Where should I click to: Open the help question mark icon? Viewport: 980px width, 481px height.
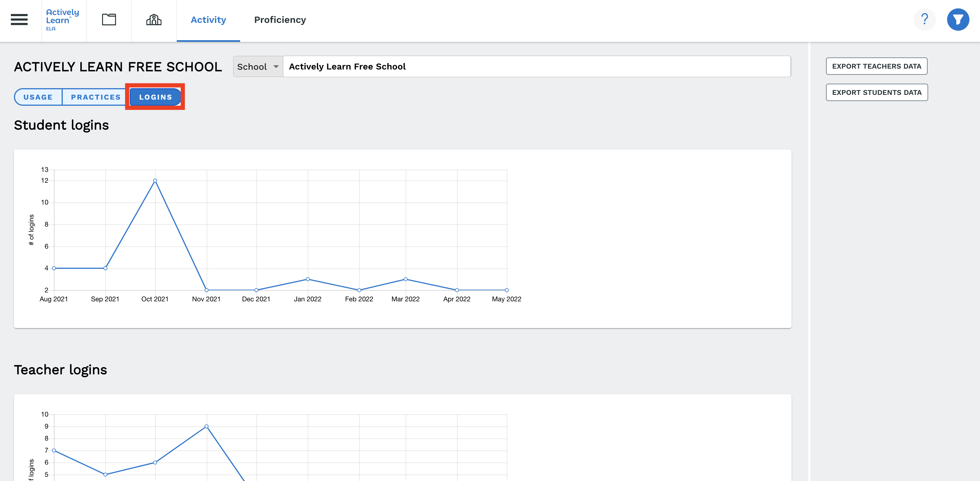925,20
